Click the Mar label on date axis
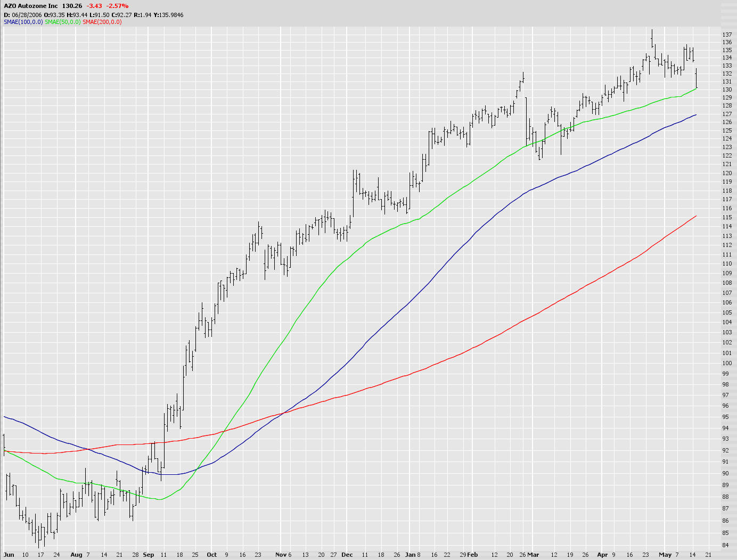This screenshot has height=560, width=737. coord(533,555)
